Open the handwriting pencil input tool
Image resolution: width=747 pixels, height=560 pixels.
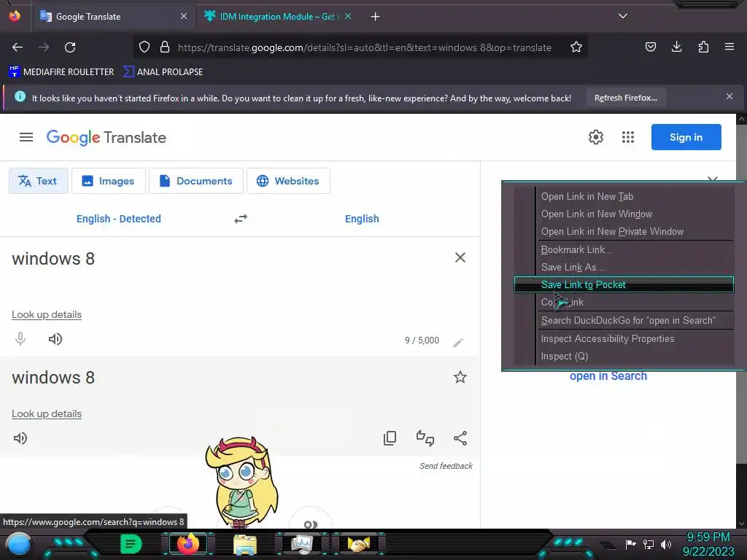458,343
